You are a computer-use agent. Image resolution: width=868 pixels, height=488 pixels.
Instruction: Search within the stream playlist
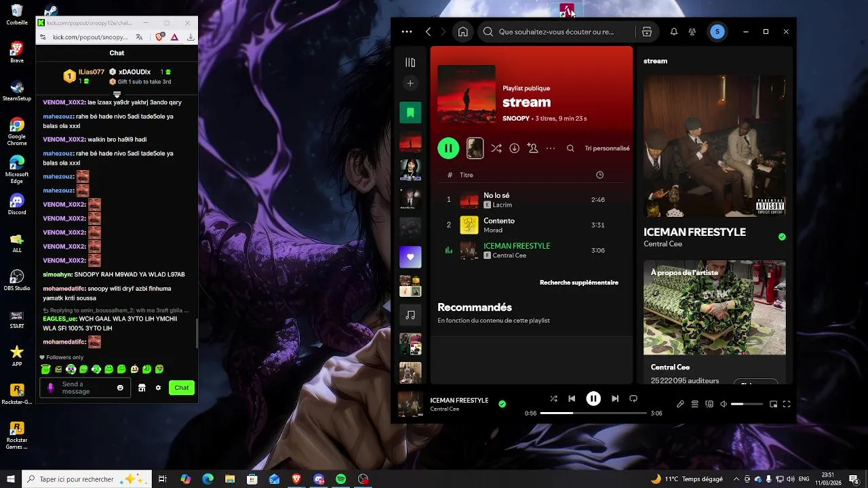click(570, 148)
